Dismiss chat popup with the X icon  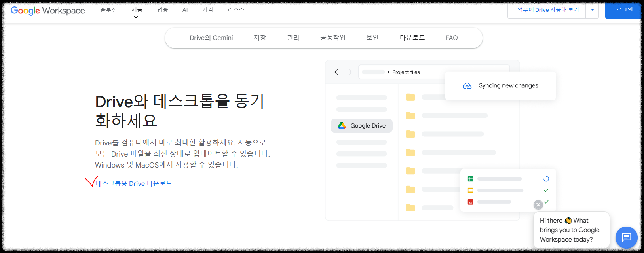pos(538,205)
